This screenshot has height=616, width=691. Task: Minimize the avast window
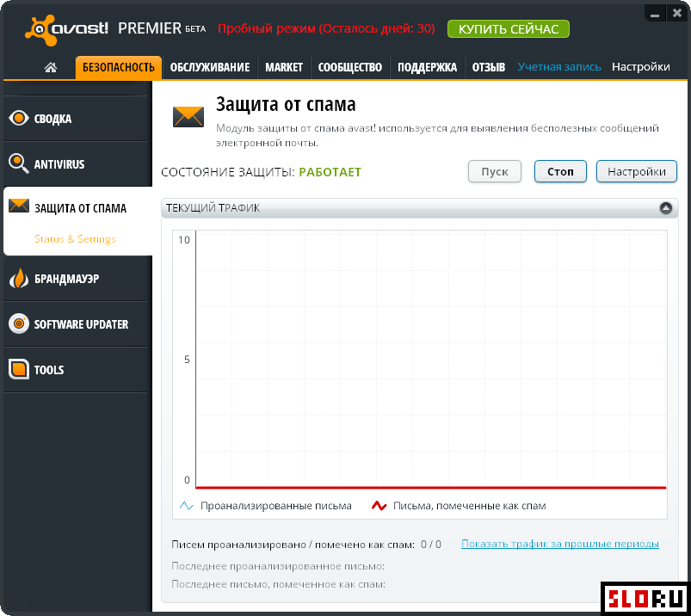point(655,14)
